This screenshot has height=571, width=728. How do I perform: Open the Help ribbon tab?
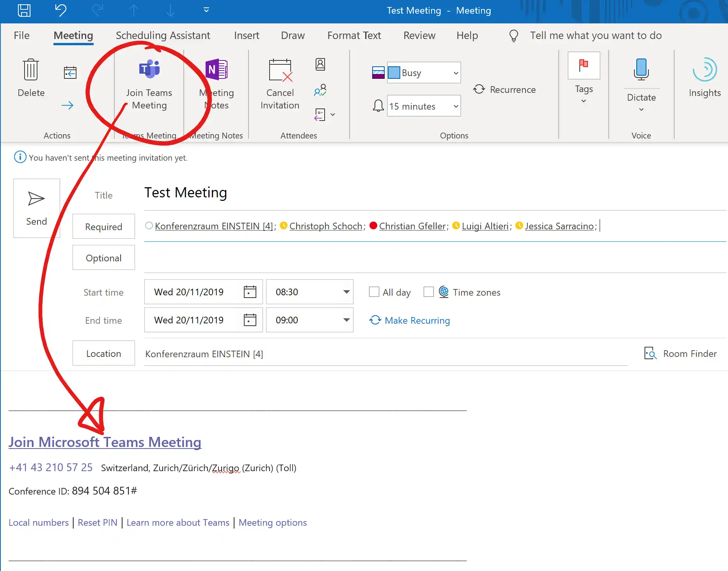(x=467, y=35)
